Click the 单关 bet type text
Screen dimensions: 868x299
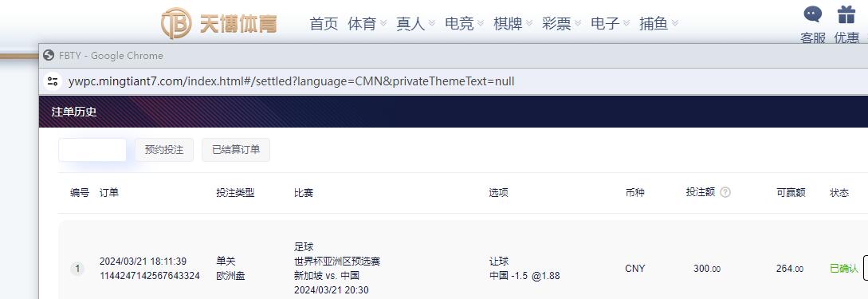(226, 262)
